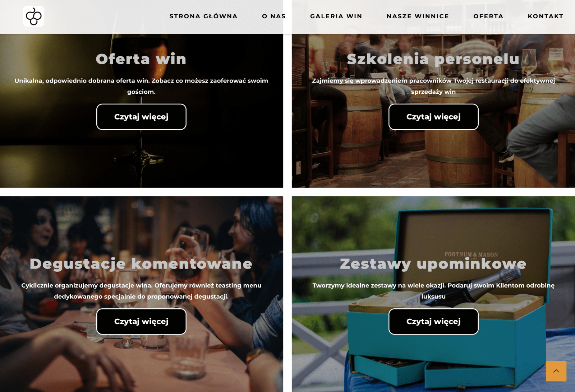Open Galeria Win in navigation
Image resolution: width=575 pixels, height=392 pixels.
pyautogui.click(x=336, y=16)
